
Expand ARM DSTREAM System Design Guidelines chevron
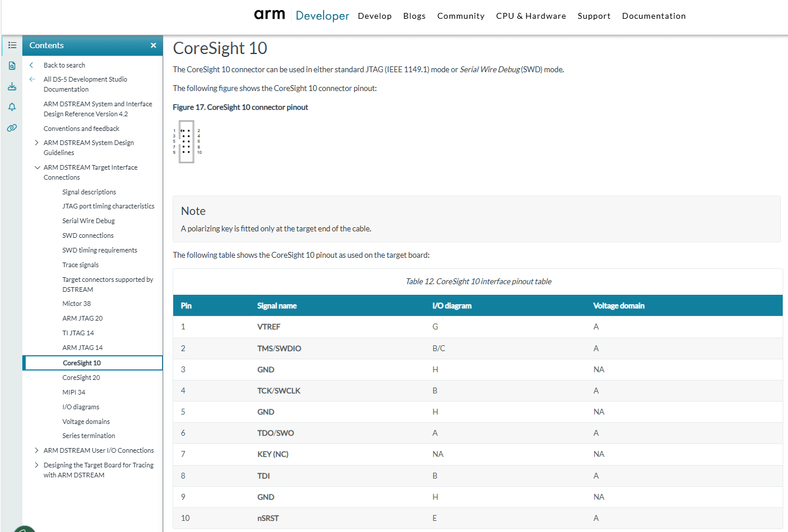(36, 143)
